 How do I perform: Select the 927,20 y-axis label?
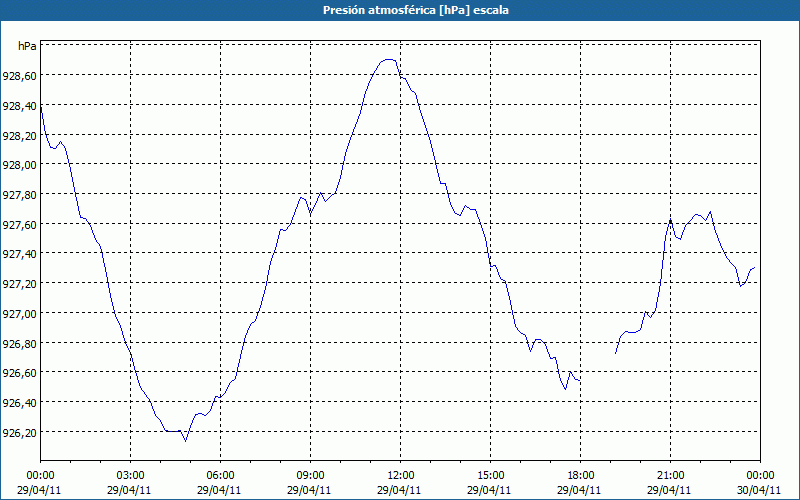(19, 284)
